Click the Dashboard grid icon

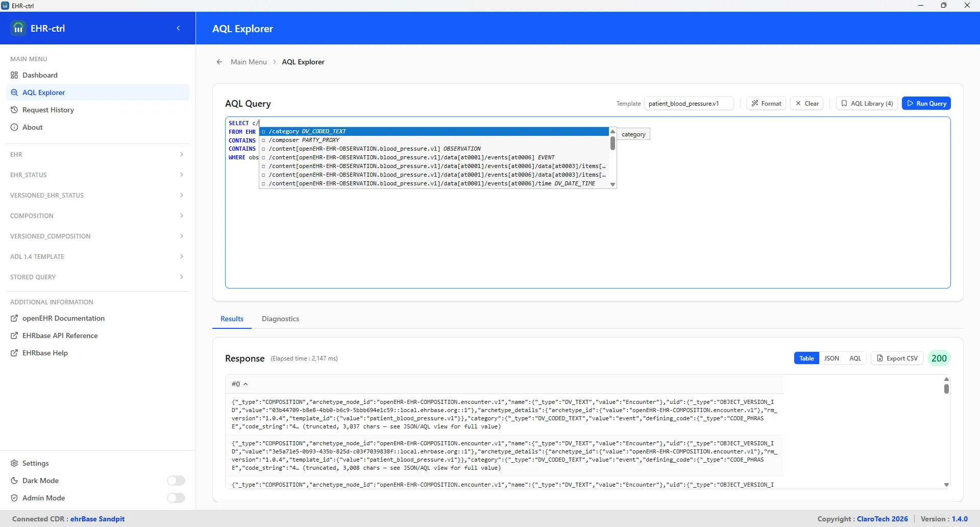point(14,75)
